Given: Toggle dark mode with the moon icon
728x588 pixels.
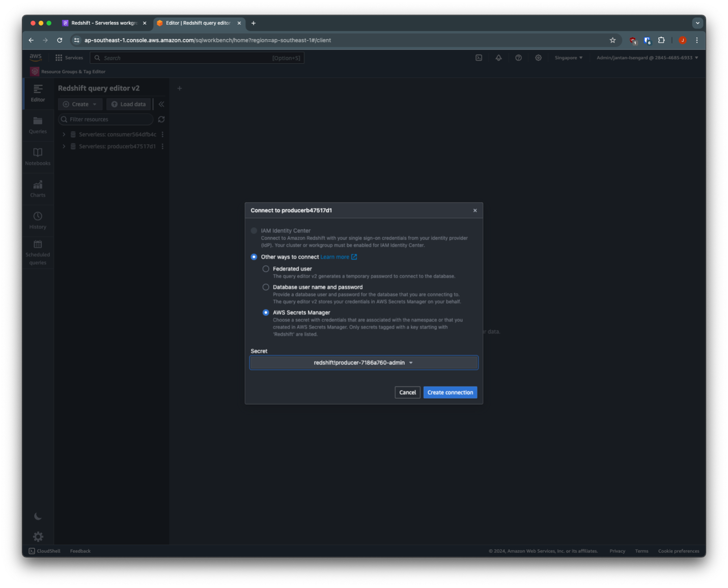Looking at the screenshot, I should coord(38,516).
